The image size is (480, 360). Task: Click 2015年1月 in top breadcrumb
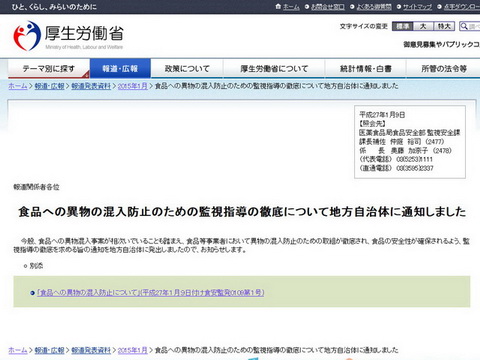pyautogui.click(x=132, y=86)
